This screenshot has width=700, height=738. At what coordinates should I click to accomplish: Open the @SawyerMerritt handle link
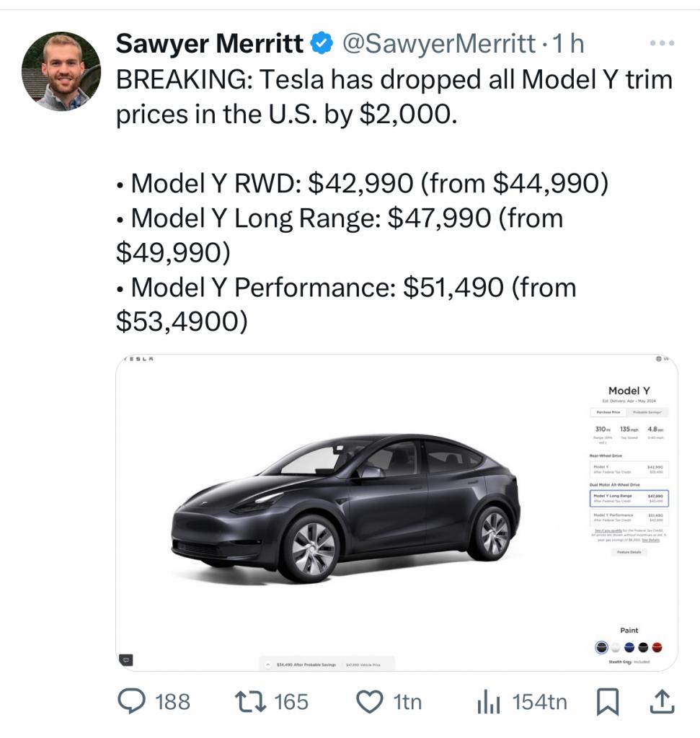click(x=439, y=43)
